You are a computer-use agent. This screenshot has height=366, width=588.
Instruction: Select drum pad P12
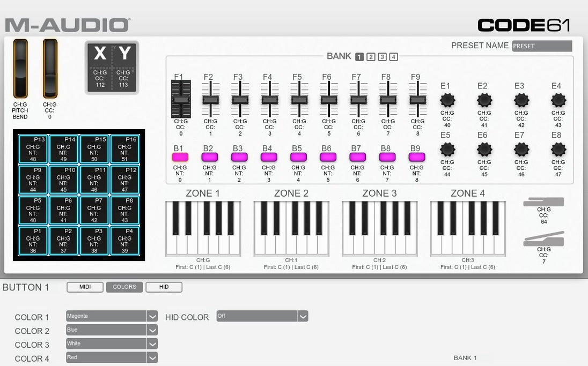pos(124,180)
